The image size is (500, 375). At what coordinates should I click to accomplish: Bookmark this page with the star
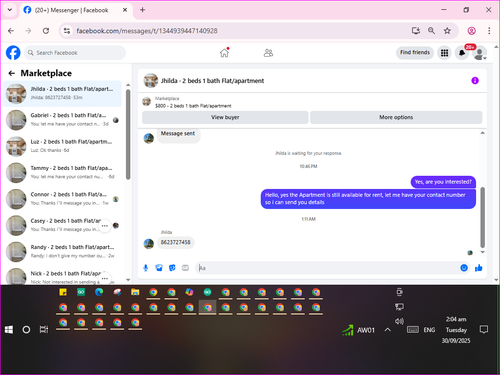click(447, 31)
